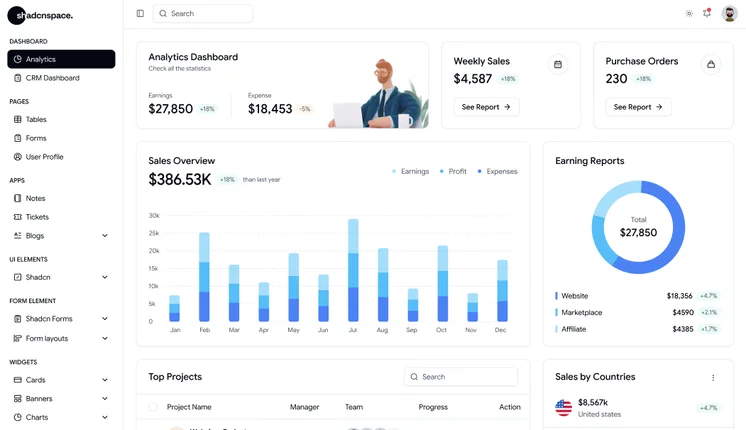The height and width of the screenshot is (430, 746).
Task: Open the Notes app
Action: (61, 198)
